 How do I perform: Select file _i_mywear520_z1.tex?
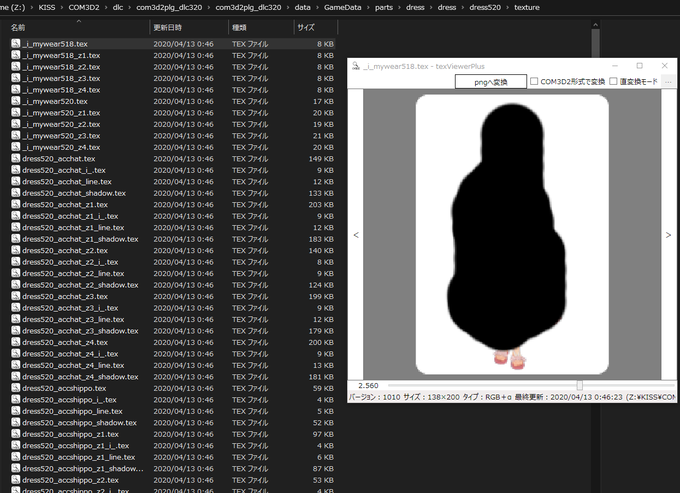coord(61,113)
